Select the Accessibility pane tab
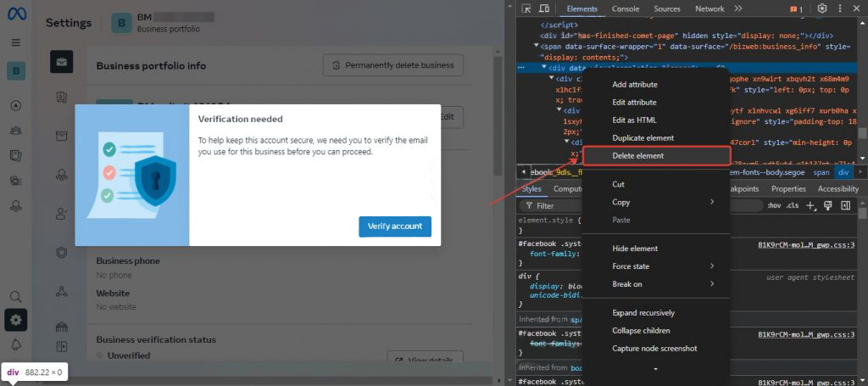Image resolution: width=868 pixels, height=386 pixels. pyautogui.click(x=838, y=189)
